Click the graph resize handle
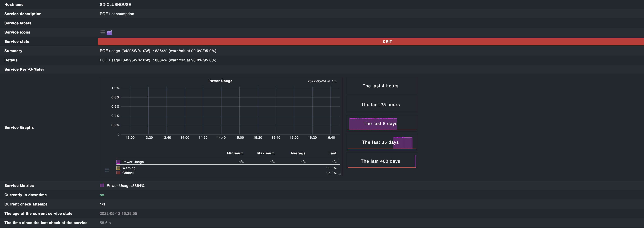Screen dimensions: 644x228 [x=339, y=173]
